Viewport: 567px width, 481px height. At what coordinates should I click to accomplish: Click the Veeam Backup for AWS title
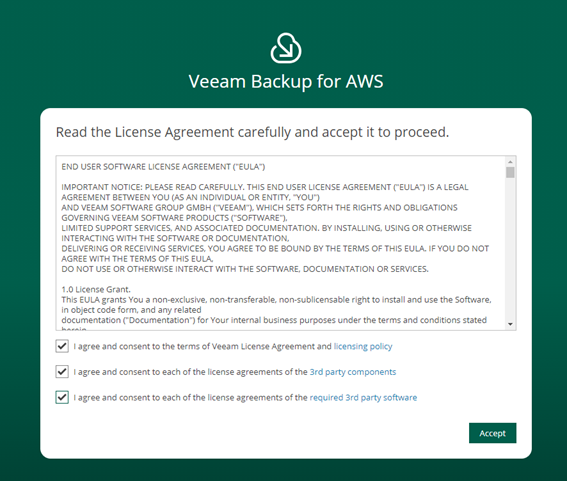click(286, 81)
